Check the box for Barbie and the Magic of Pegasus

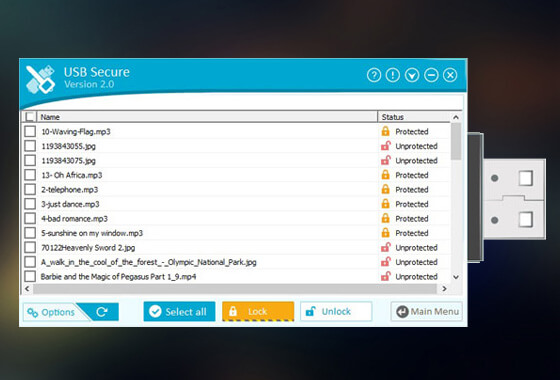(30, 276)
